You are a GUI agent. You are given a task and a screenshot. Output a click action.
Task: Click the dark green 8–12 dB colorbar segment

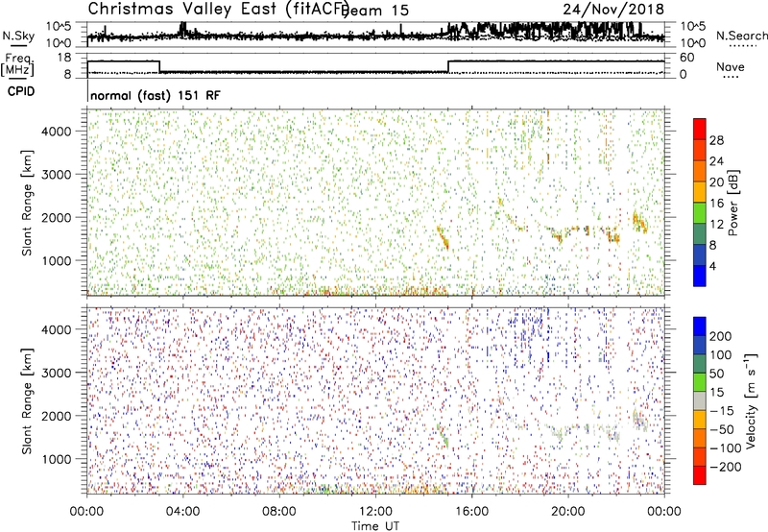click(x=700, y=233)
